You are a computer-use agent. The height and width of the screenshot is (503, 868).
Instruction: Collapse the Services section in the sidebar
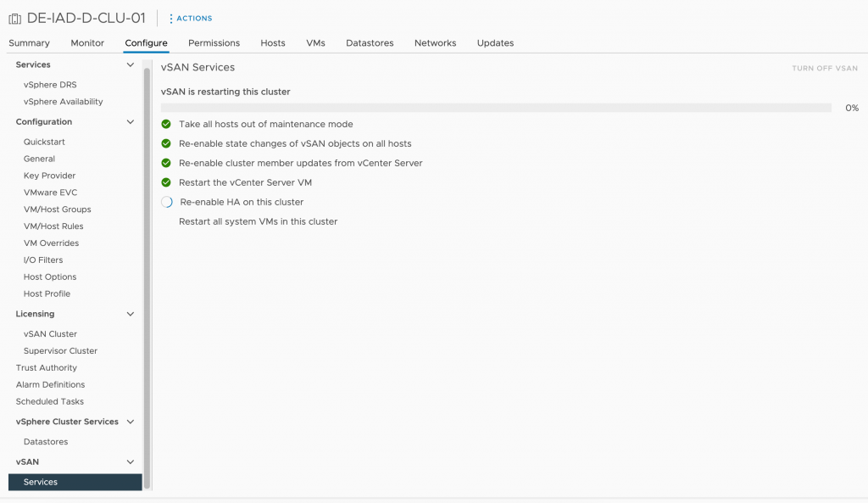click(129, 64)
